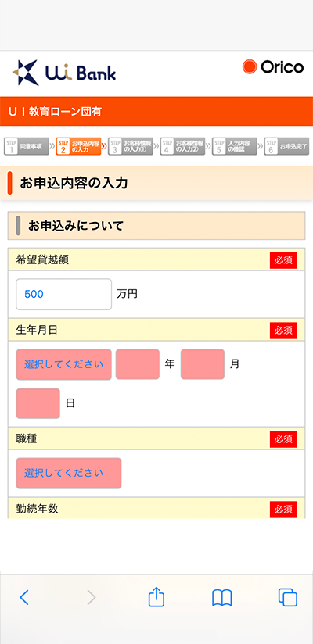Show open tabs via tabs icon
Viewport: 313px width, 644px height.
pos(287,597)
